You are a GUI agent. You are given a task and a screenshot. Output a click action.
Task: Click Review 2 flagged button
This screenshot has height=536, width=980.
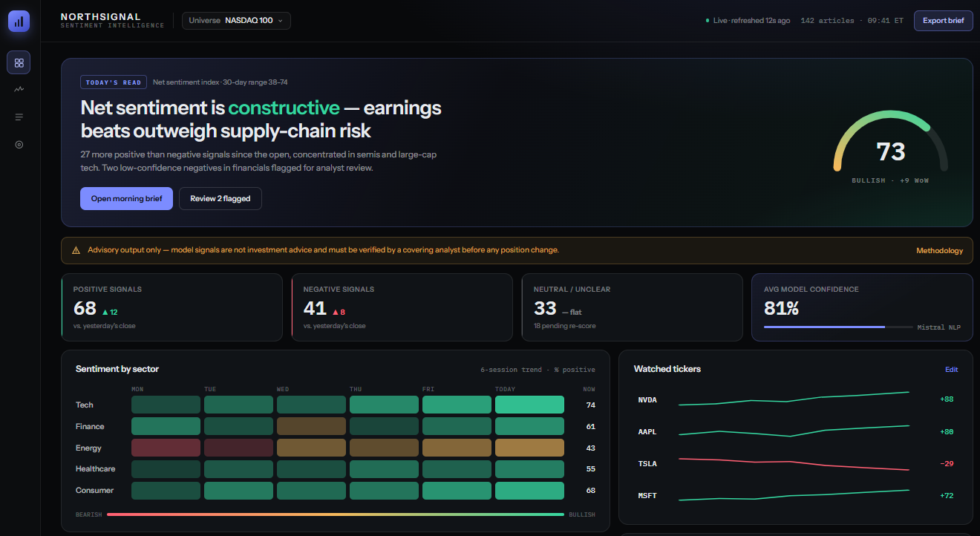tap(220, 199)
